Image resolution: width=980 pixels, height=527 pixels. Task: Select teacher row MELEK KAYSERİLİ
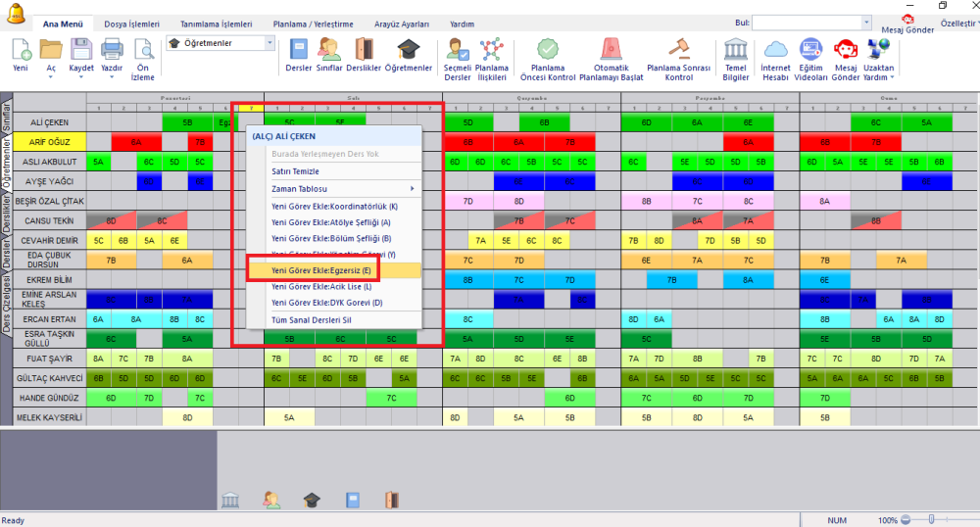[x=50, y=417]
